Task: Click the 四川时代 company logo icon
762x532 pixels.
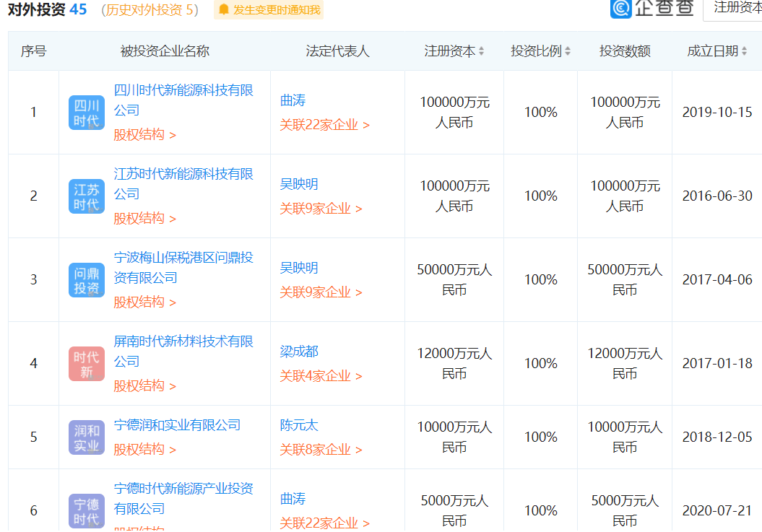Action: point(87,113)
